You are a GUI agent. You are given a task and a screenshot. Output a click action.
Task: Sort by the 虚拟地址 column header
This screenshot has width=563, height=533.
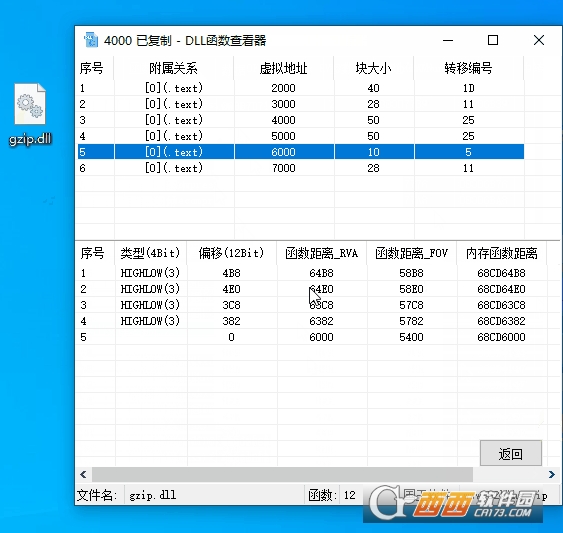(283, 68)
